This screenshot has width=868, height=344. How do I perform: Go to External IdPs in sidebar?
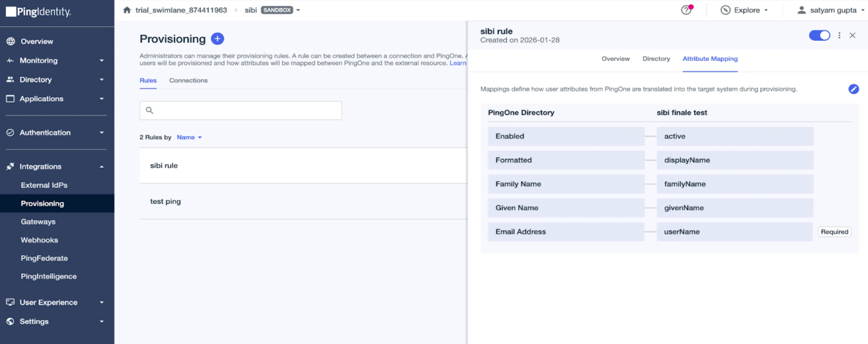(x=44, y=185)
